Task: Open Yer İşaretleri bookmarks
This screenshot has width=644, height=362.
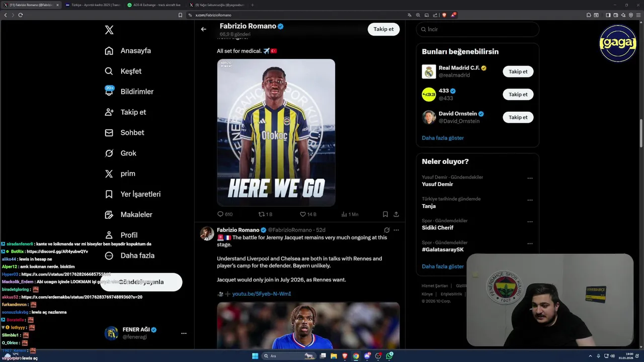Action: tap(109, 194)
